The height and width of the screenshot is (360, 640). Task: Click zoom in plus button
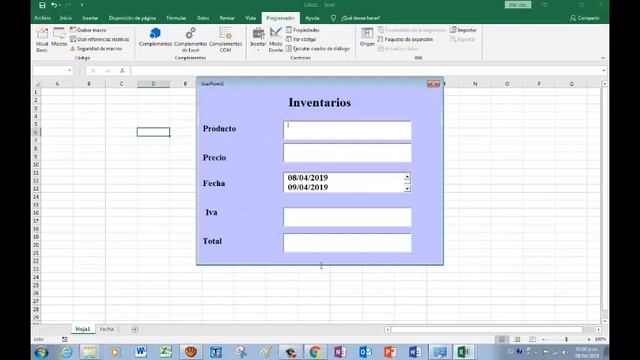[x=589, y=339]
